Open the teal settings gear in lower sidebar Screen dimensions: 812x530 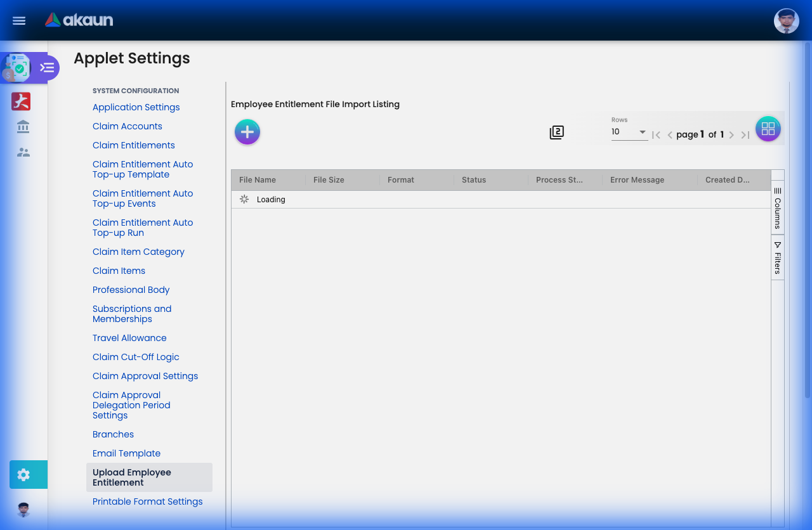(x=23, y=474)
